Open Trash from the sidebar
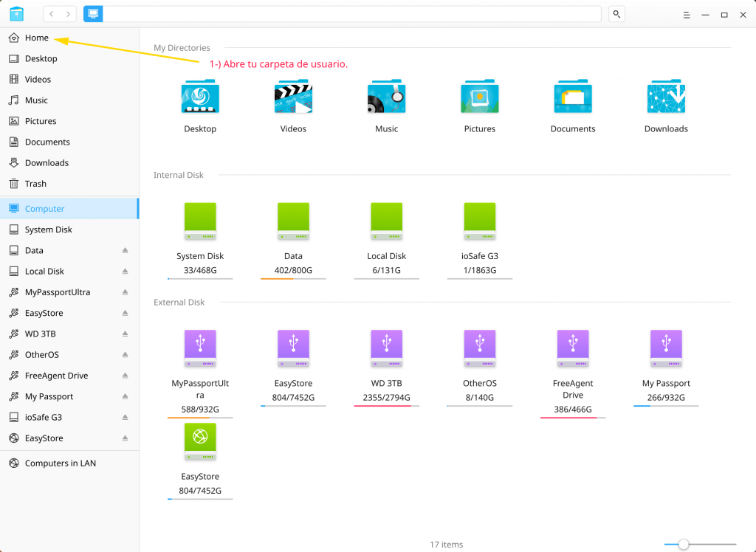The image size is (756, 552). (35, 184)
